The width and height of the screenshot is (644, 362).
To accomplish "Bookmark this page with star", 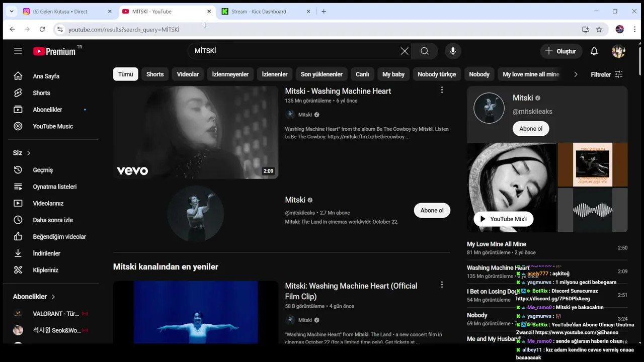I will 599,29.
